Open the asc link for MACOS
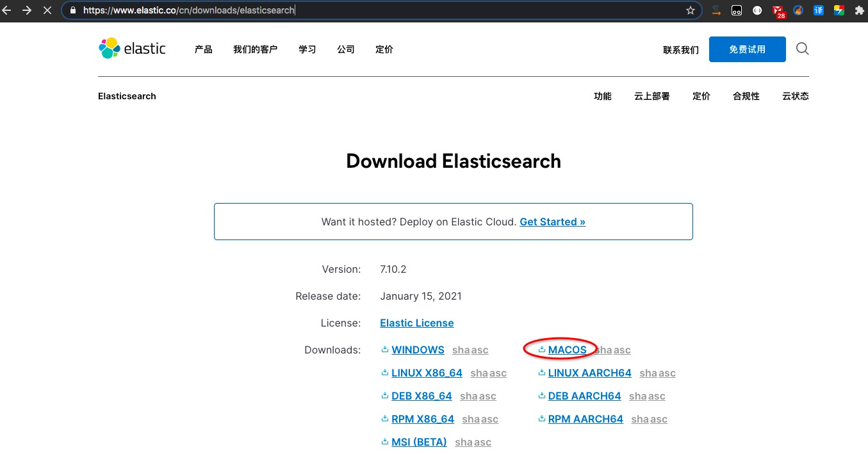 click(x=622, y=350)
